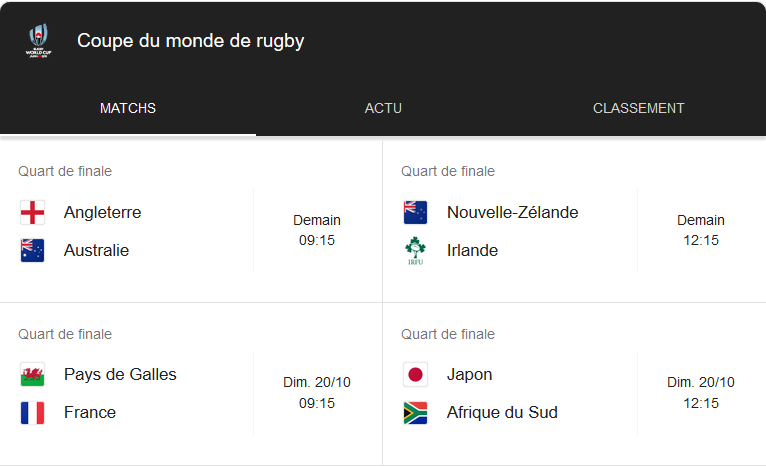The image size is (766, 466).
Task: Click the Japan flag icon
Action: [415, 375]
